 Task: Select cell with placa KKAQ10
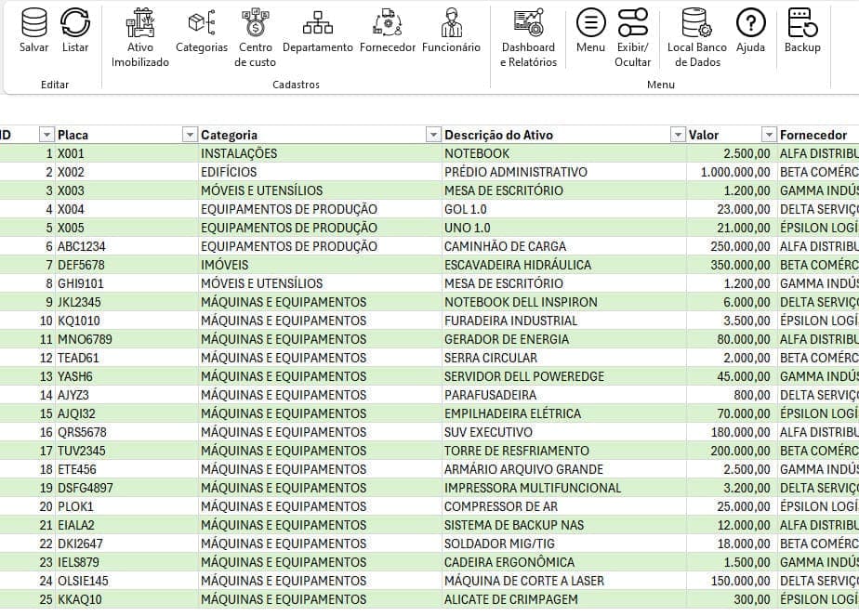126,599
